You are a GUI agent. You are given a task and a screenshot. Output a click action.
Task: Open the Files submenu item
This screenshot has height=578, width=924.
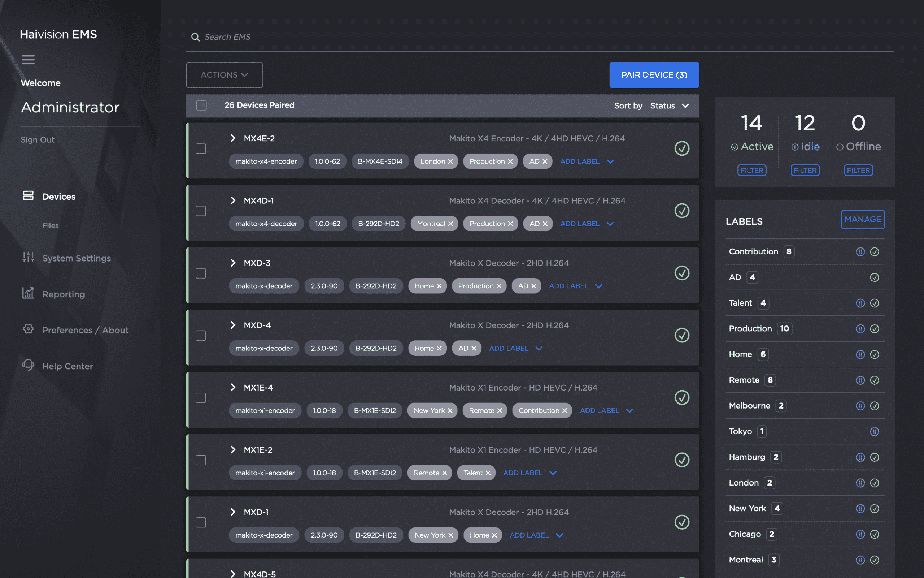51,225
